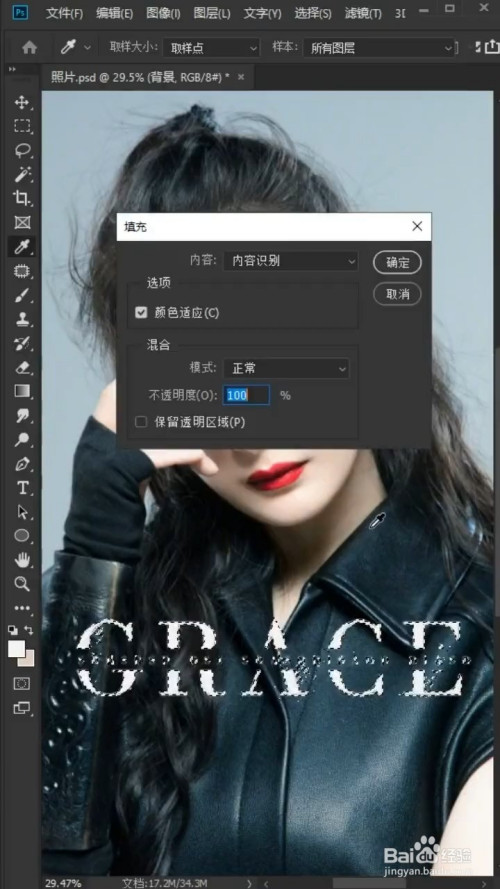Select the Pen tool
Screen dimensions: 500x889
coord(22,464)
